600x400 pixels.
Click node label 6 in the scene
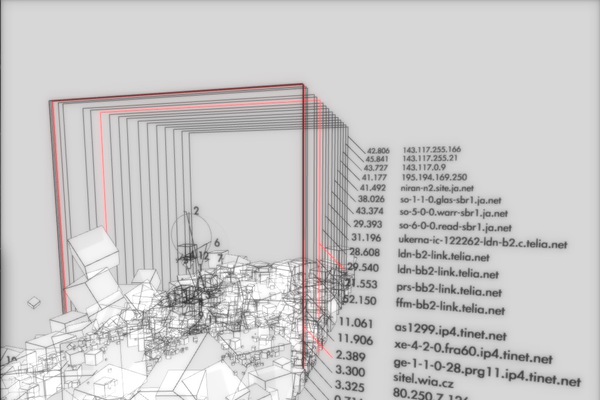217,243
